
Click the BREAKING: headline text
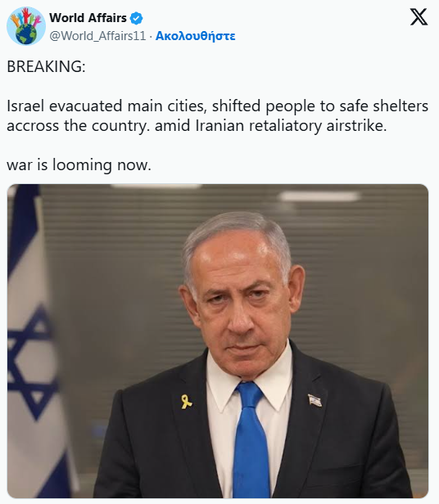point(46,66)
